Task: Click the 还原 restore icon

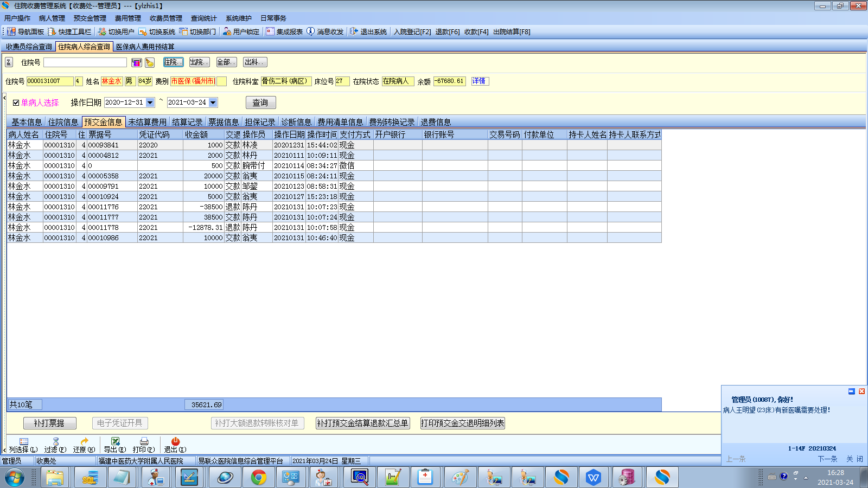Action: tap(84, 441)
